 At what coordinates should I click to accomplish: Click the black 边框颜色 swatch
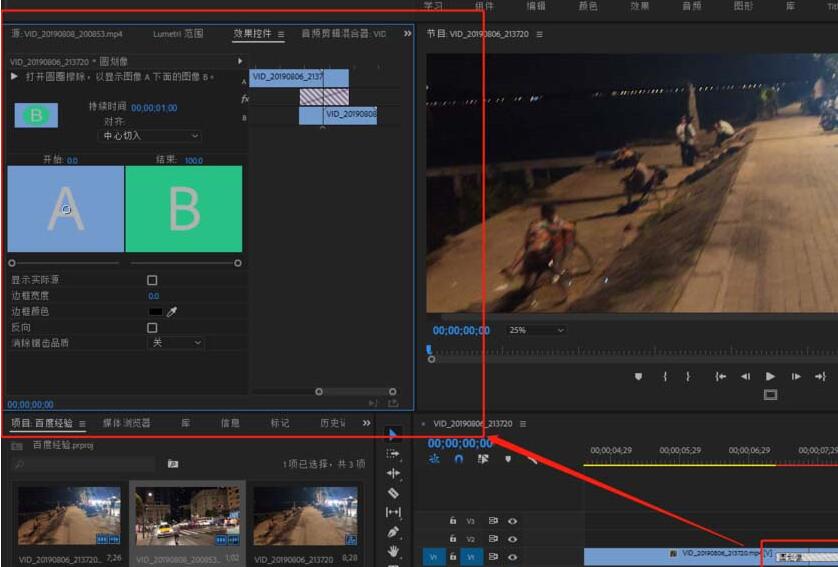pyautogui.click(x=155, y=312)
